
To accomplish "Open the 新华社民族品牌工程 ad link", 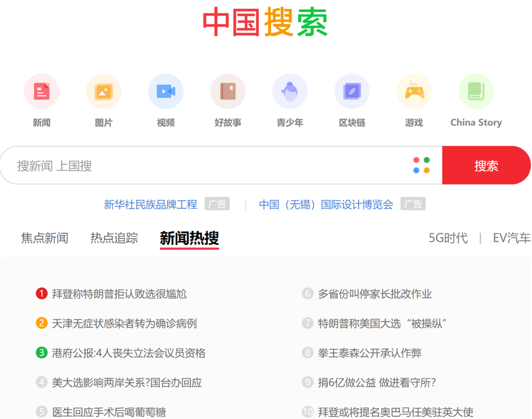I will tap(150, 203).
